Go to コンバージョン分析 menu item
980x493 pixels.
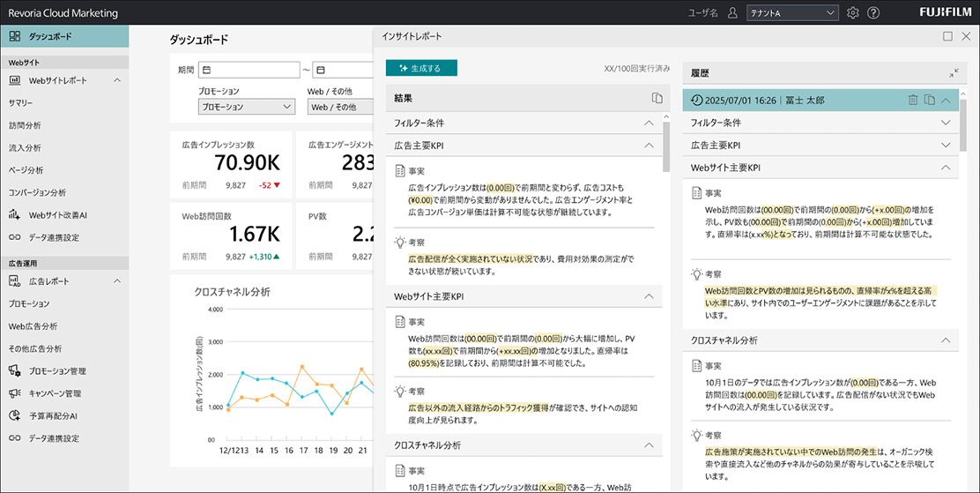coord(37,192)
